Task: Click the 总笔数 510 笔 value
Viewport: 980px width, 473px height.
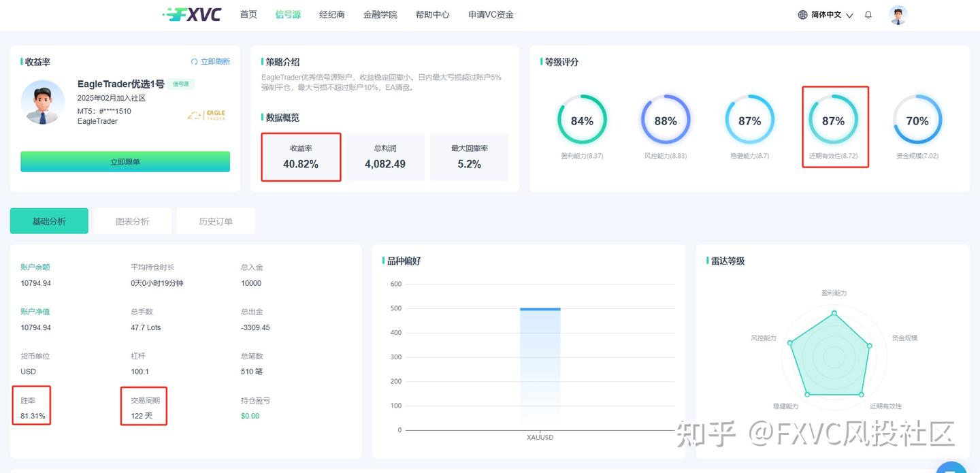Action: coord(252,372)
